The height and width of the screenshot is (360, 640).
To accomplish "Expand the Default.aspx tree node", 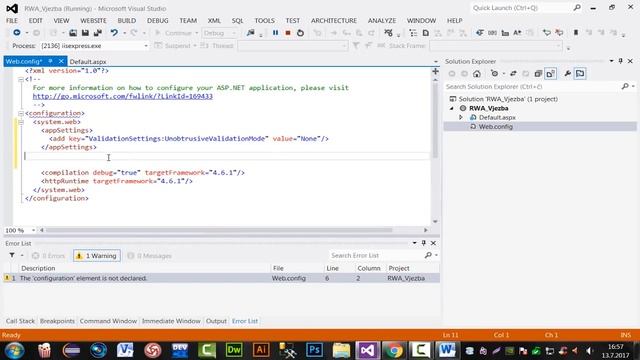I will [x=461, y=117].
